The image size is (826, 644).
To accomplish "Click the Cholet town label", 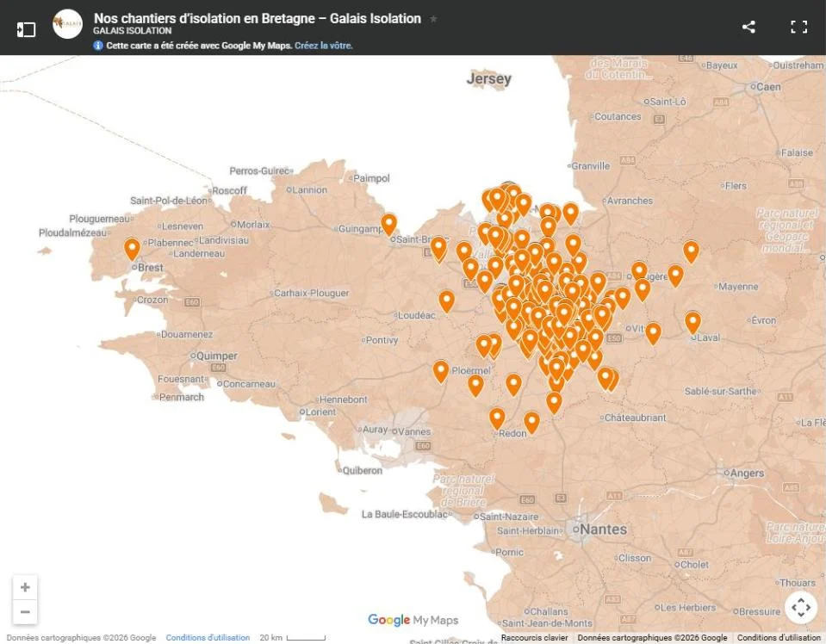I will [x=694, y=565].
